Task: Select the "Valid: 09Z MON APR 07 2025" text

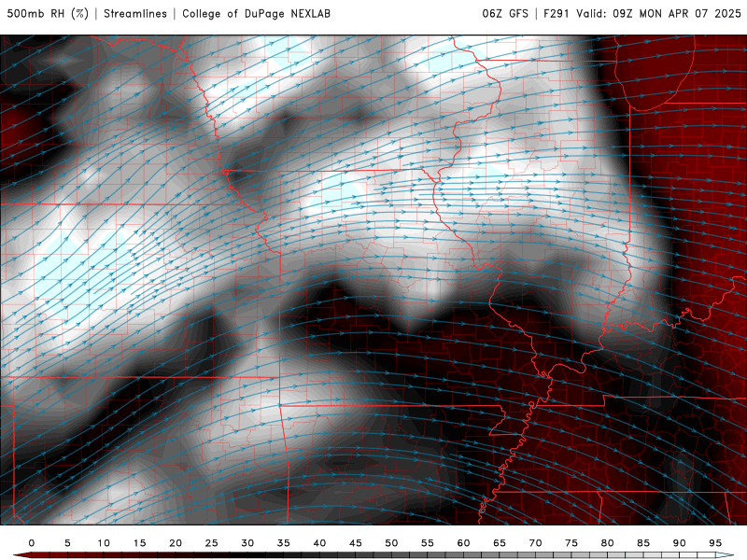Action: [x=659, y=13]
